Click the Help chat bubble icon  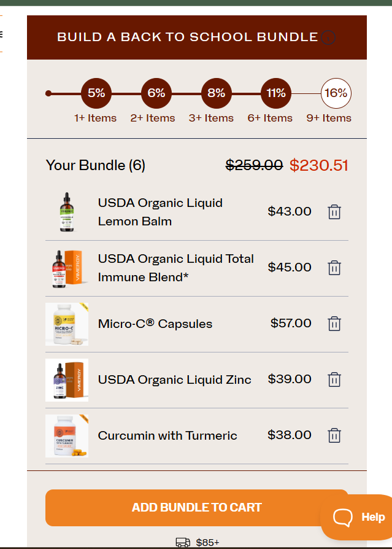[x=343, y=517]
